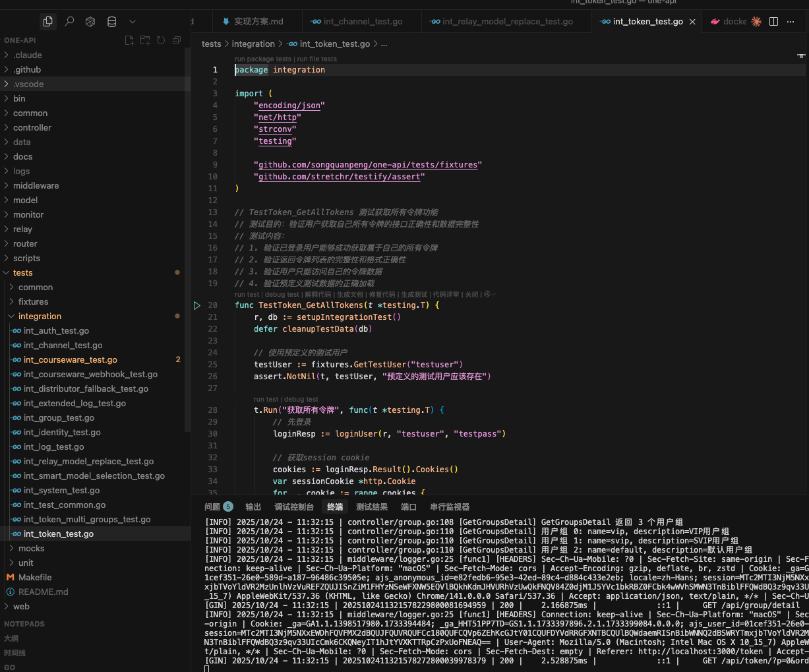Screen dimensions: 809x672
Task: Refresh the explorer file tree
Action: [161, 40]
